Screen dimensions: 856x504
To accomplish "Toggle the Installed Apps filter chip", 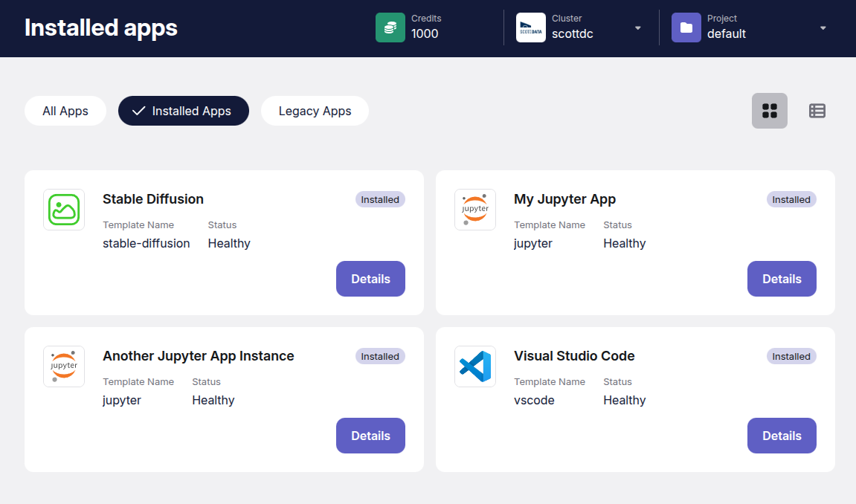I will click(x=184, y=111).
